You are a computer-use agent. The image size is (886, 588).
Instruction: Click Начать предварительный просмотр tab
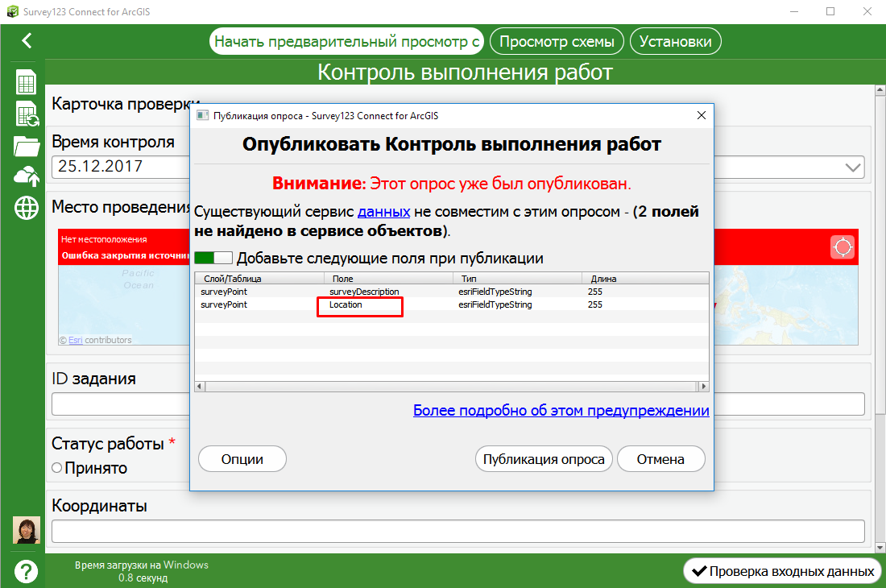coord(346,41)
